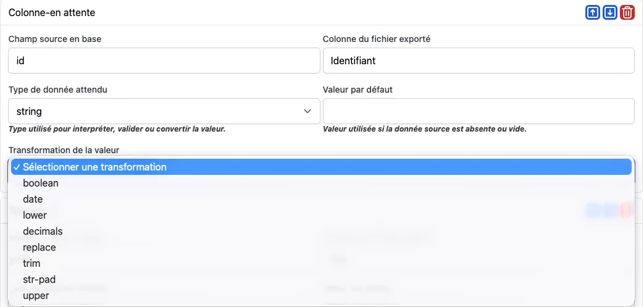Delete the column with red trash icon
This screenshot has width=644, height=307.
point(627,12)
